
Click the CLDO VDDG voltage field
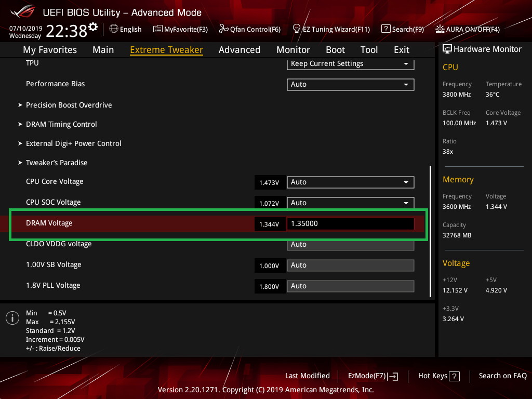[351, 245]
